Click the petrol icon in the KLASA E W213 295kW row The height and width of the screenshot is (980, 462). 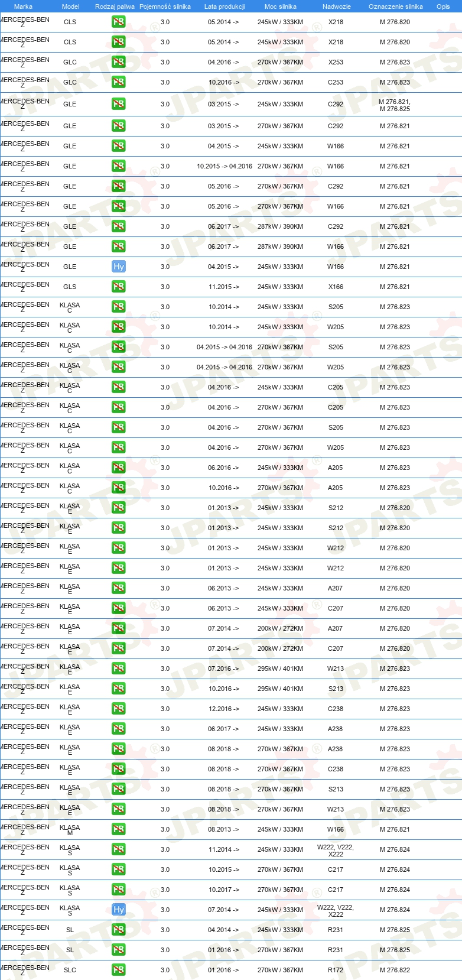click(x=119, y=669)
